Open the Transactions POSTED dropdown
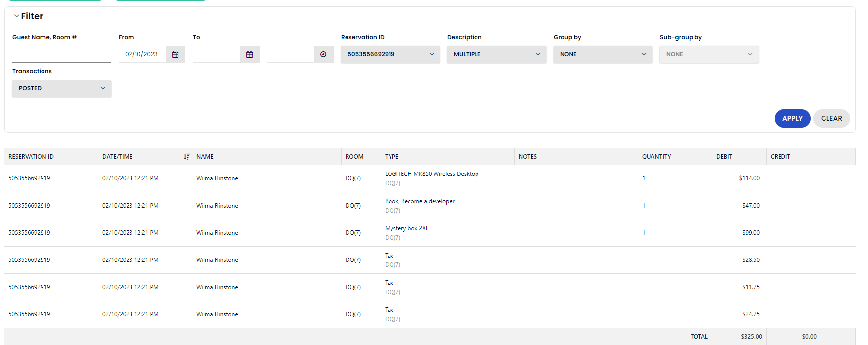 pos(62,88)
